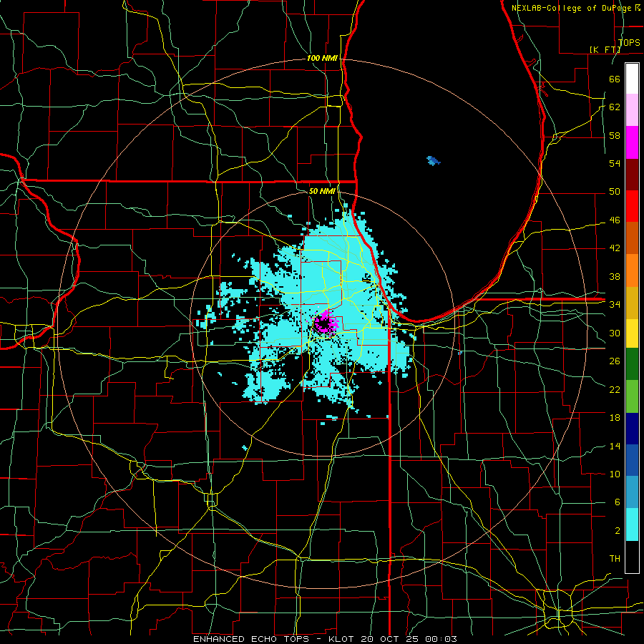644x644 pixels.
Task: Click the legend value '34'
Action: [x=615, y=305]
